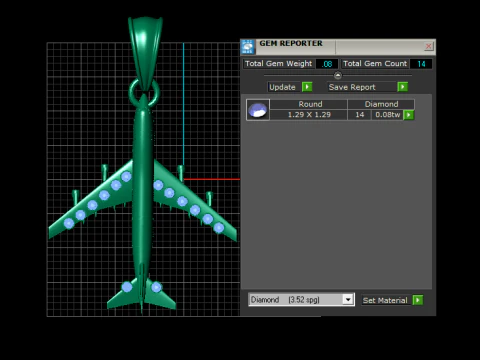The height and width of the screenshot is (360, 480).
Task: Close the Gem Reporter window
Action: pos(429,46)
